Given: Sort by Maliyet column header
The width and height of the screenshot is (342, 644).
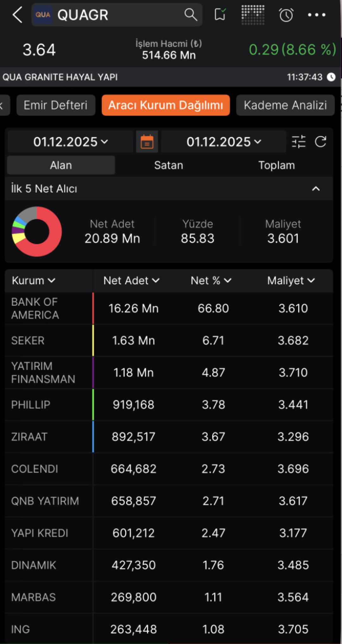Looking at the screenshot, I should tap(291, 280).
